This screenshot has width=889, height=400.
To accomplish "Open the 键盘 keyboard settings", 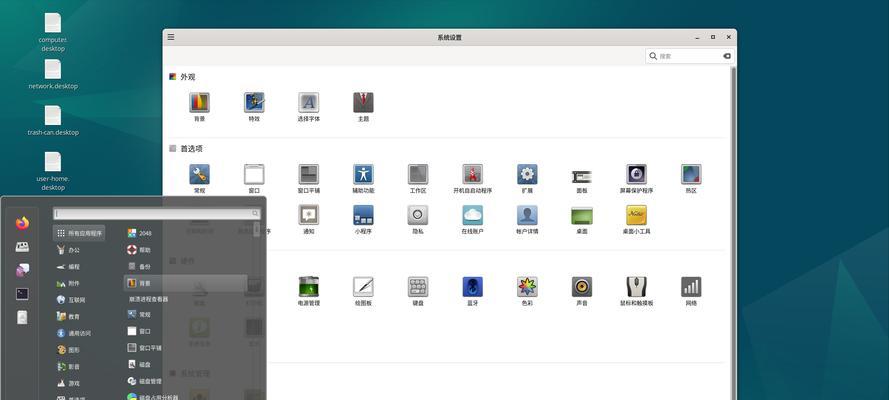I will tap(418, 291).
